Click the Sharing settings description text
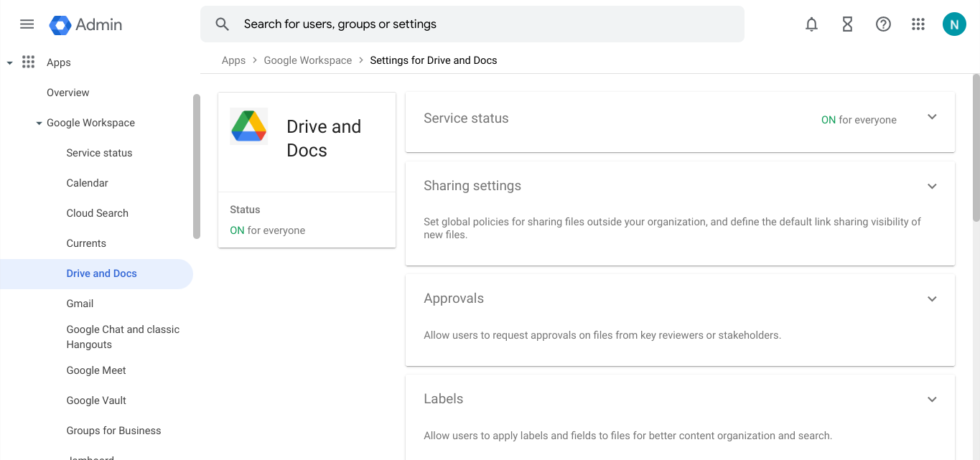The height and width of the screenshot is (460, 980). pos(672,228)
